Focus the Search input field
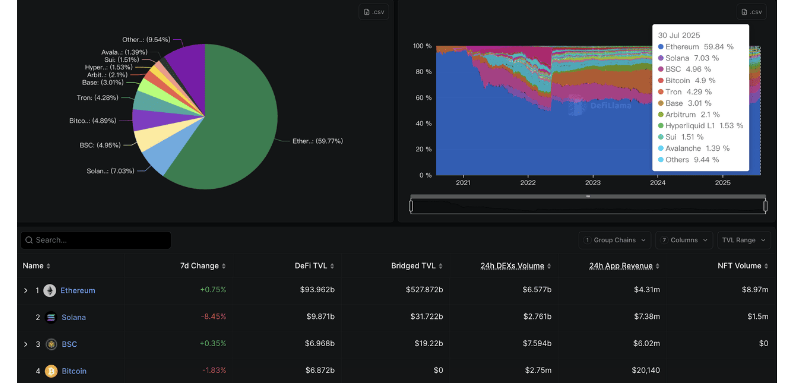The width and height of the screenshot is (802, 392). pos(96,240)
